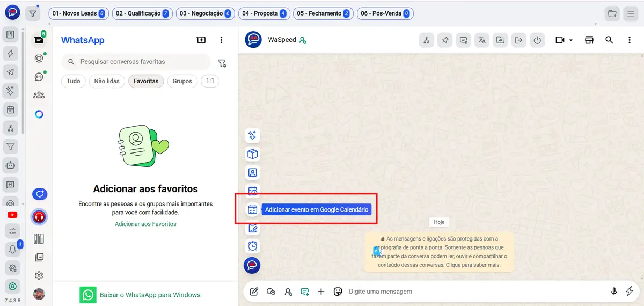Click the note edit icon in floating toolbar
The width and height of the screenshot is (644, 306).
[252, 228]
